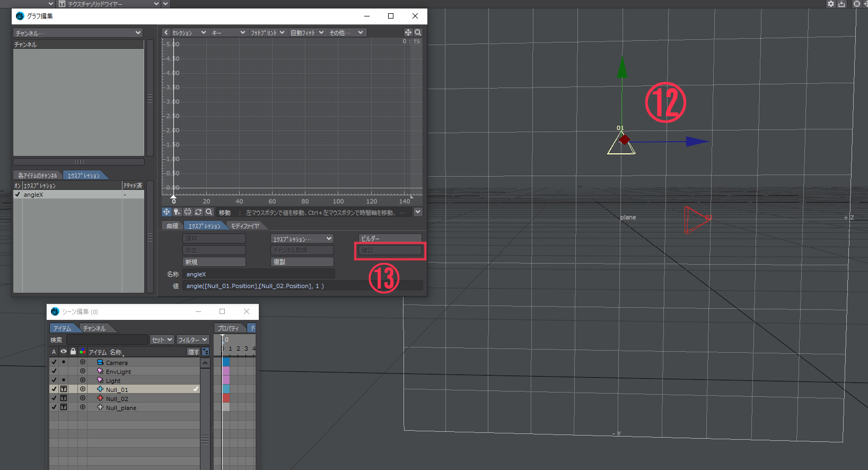Click the settings gear icon in viewport header
Screen dimensions: 868x470
[831, 4]
